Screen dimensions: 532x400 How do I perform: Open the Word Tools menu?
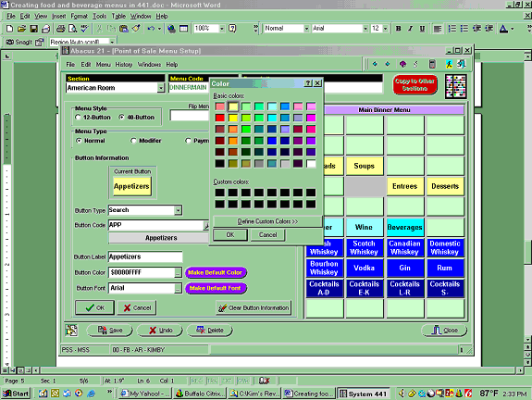click(99, 16)
